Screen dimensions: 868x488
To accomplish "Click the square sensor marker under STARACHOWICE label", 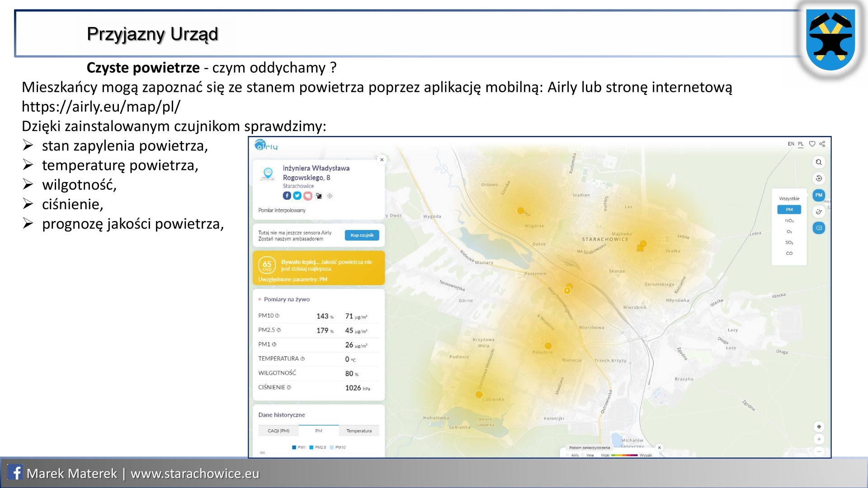I will point(640,248).
